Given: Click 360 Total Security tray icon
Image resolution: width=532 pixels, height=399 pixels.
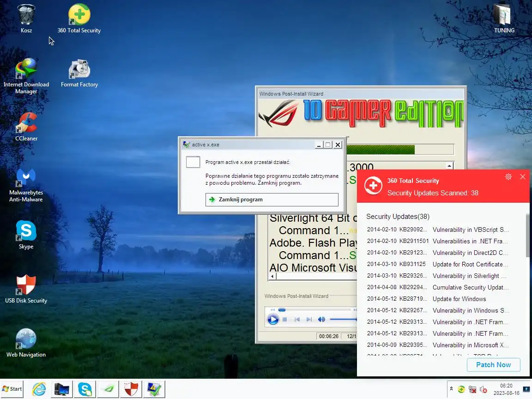Looking at the screenshot, I should point(461,389).
